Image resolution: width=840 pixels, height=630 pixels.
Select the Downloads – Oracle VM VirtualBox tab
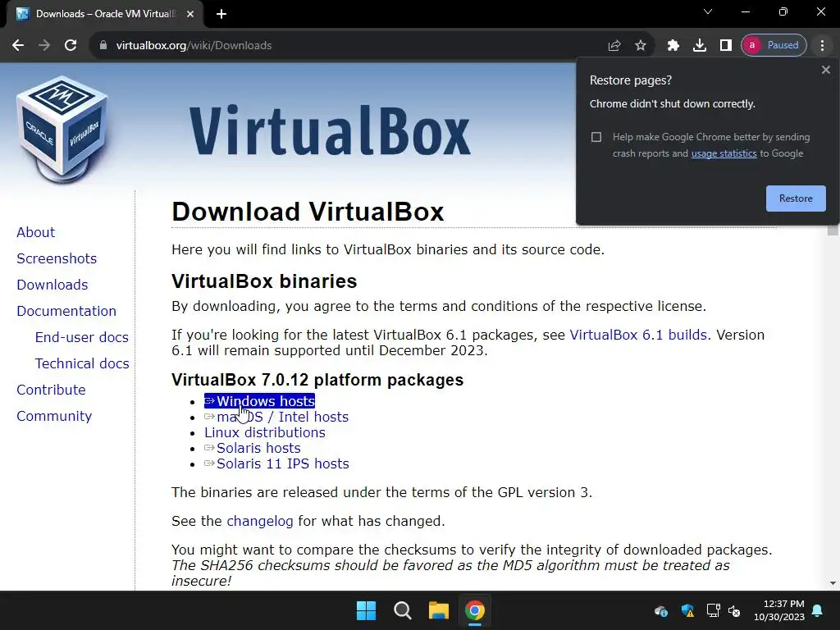(104, 14)
